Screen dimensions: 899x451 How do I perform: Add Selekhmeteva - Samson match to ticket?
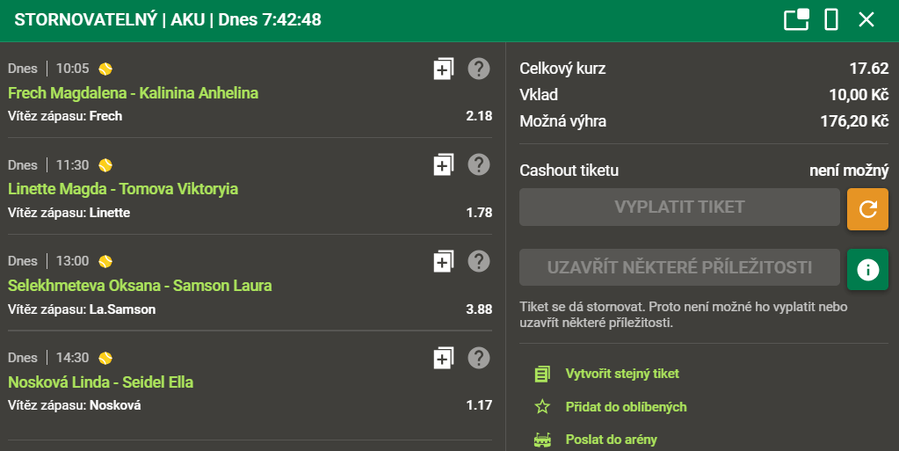[443, 262]
